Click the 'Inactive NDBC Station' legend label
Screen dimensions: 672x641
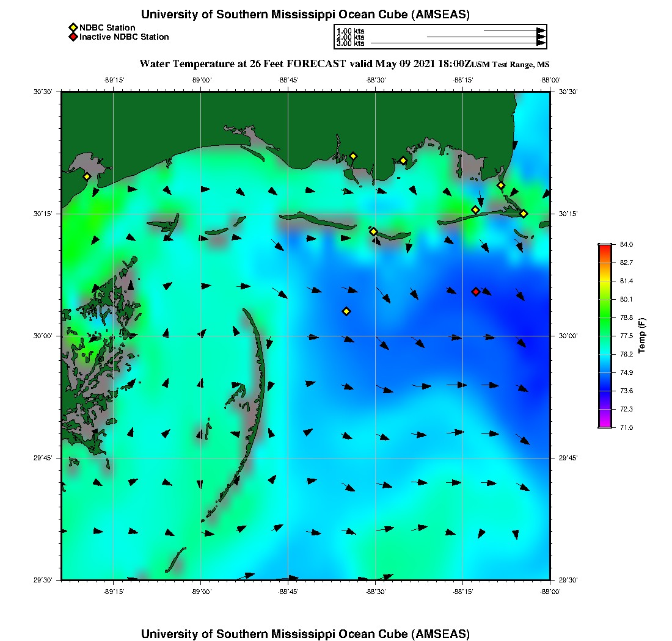pos(124,37)
